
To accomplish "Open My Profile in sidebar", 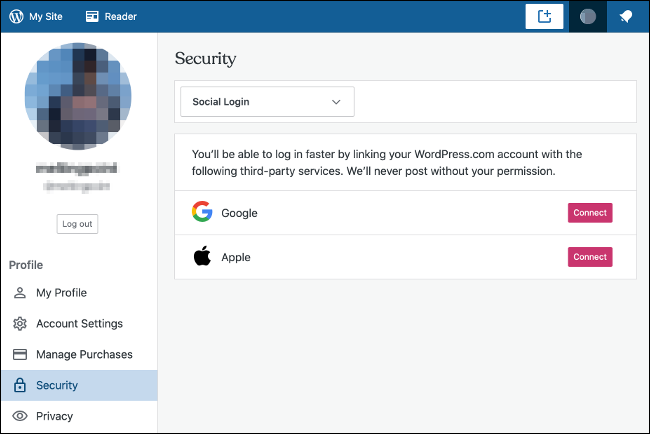I will pyautogui.click(x=61, y=293).
